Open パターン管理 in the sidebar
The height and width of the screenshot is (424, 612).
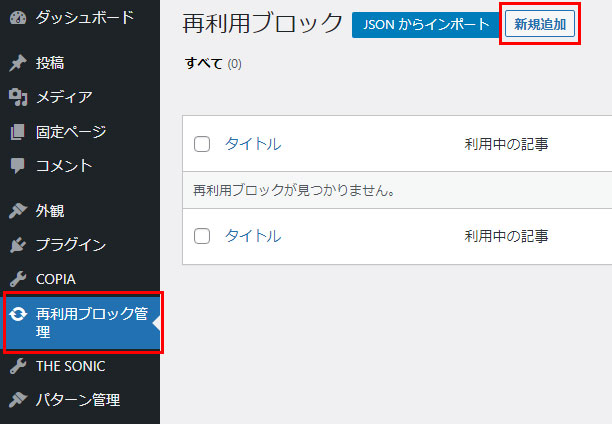[80, 400]
